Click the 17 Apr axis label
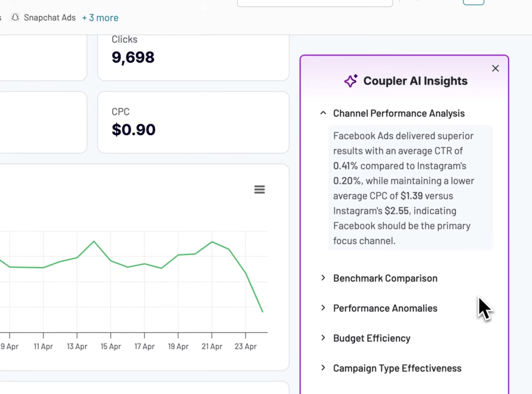This screenshot has width=532, height=394. pos(144,347)
